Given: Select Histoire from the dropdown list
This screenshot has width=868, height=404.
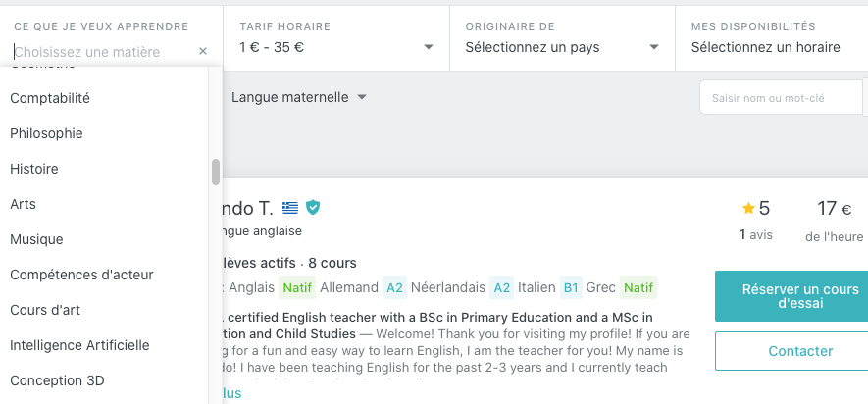Looking at the screenshot, I should point(34,169).
